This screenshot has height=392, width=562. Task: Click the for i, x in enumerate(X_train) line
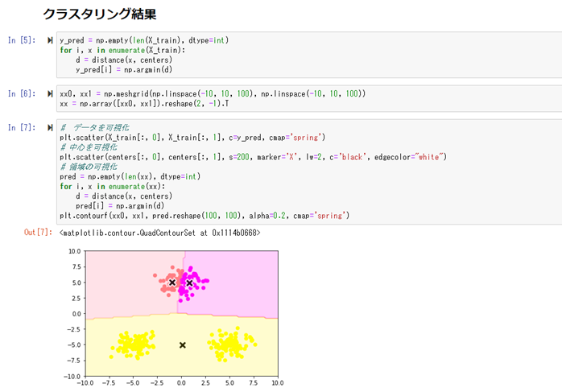[122, 50]
